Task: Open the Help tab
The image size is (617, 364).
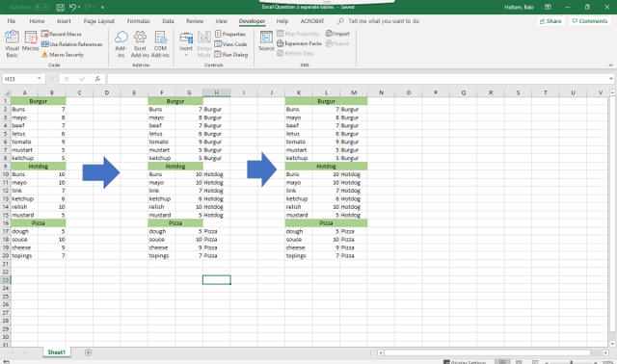Action: (x=282, y=21)
